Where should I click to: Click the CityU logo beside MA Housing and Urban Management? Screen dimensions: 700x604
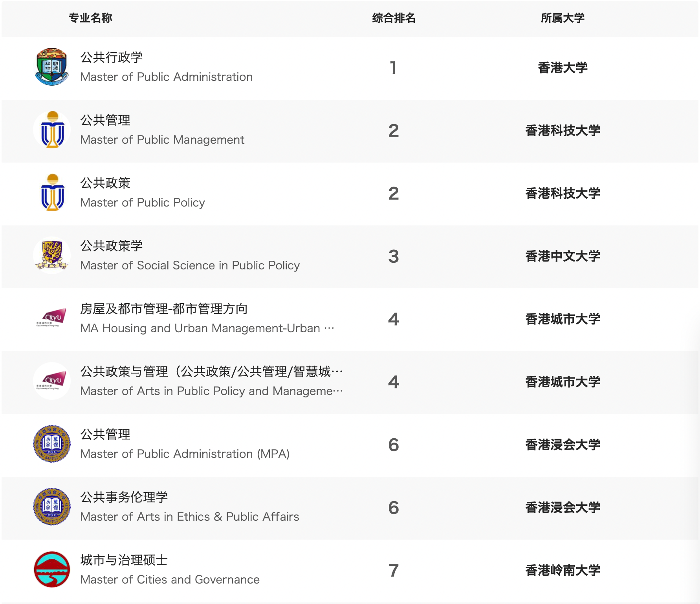52,318
